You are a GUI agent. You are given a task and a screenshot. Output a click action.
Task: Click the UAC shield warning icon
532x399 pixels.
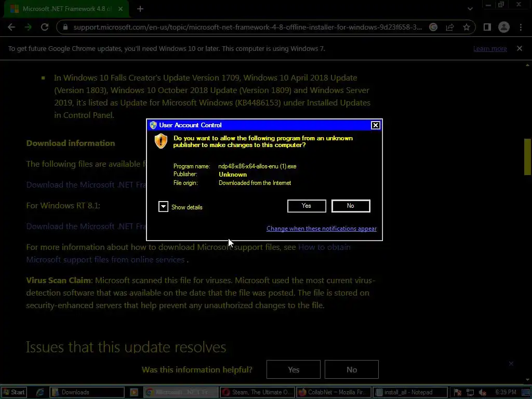click(x=161, y=141)
